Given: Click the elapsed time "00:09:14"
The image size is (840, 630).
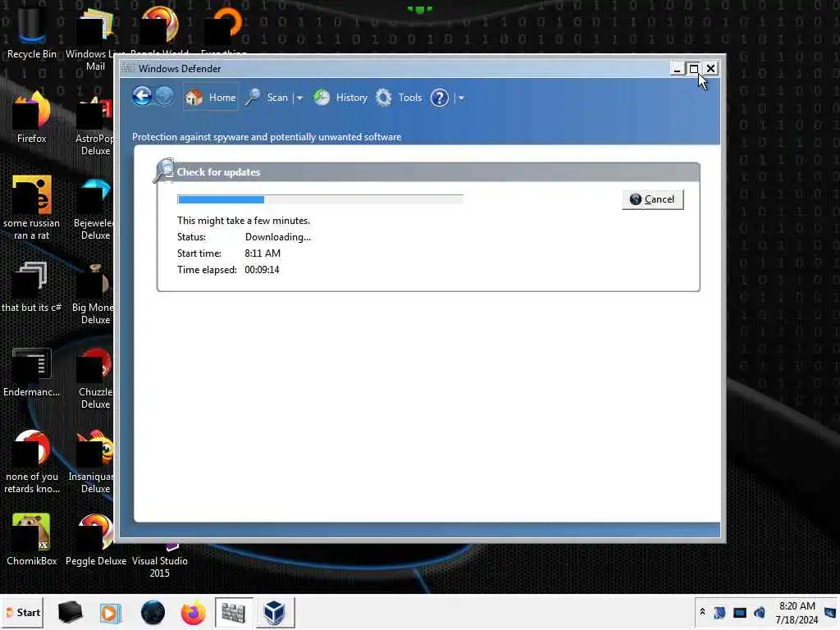Looking at the screenshot, I should (x=262, y=269).
